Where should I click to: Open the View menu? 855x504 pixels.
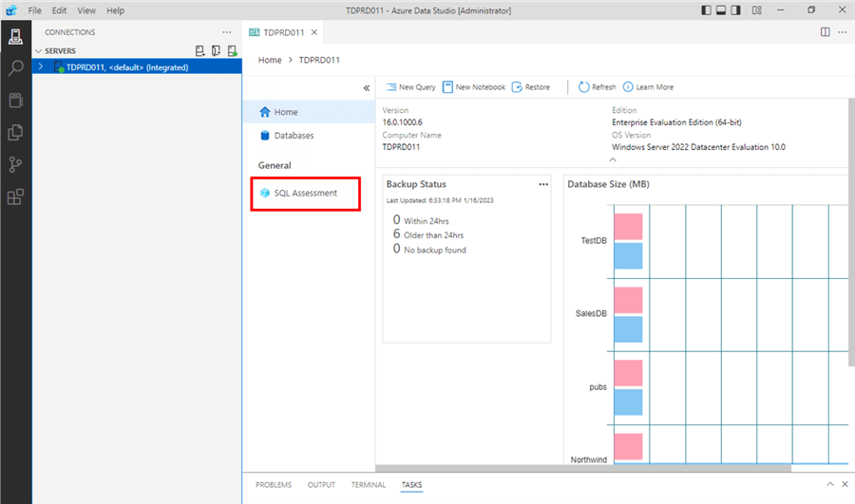[x=86, y=10]
